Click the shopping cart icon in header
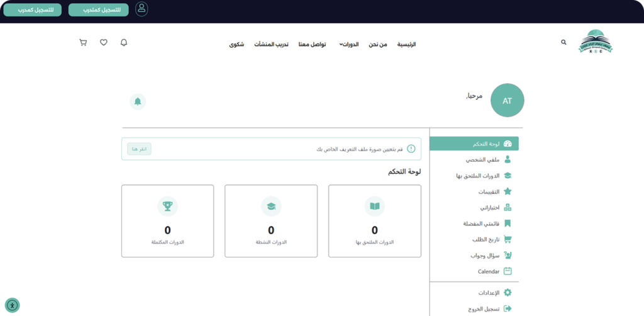The height and width of the screenshot is (316, 644). (x=83, y=43)
